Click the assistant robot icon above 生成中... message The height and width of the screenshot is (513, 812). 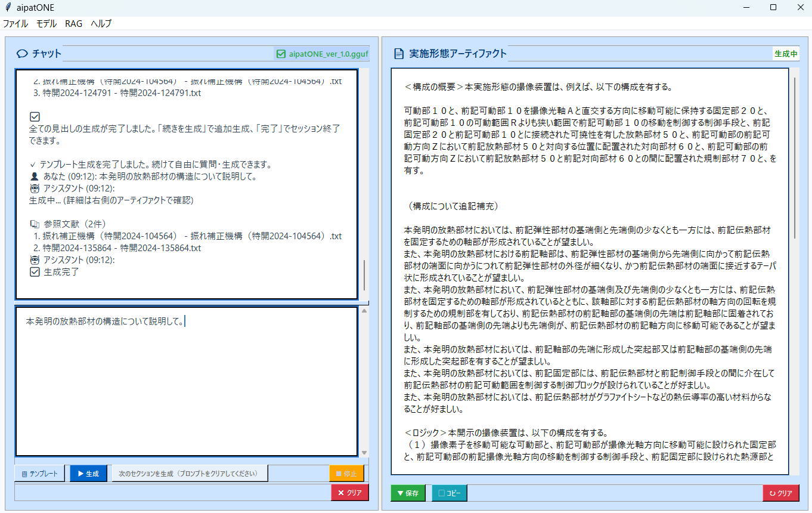(x=34, y=188)
